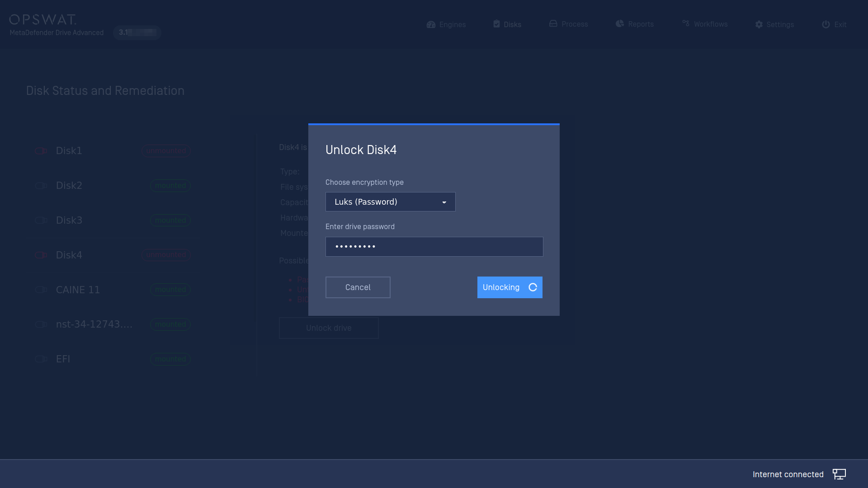The image size is (868, 488).
Task: Click the Engines gauge icon
Action: point(431,24)
